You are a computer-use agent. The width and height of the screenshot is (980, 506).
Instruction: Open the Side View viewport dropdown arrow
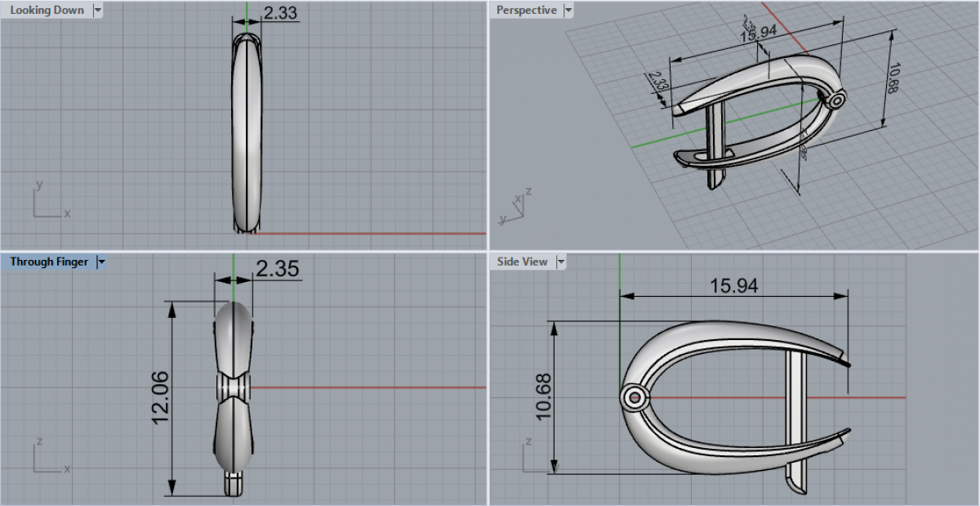pos(561,262)
